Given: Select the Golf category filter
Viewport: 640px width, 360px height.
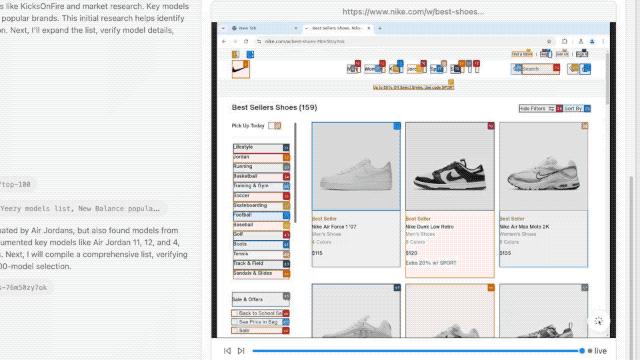Looking at the screenshot, I should [261, 235].
